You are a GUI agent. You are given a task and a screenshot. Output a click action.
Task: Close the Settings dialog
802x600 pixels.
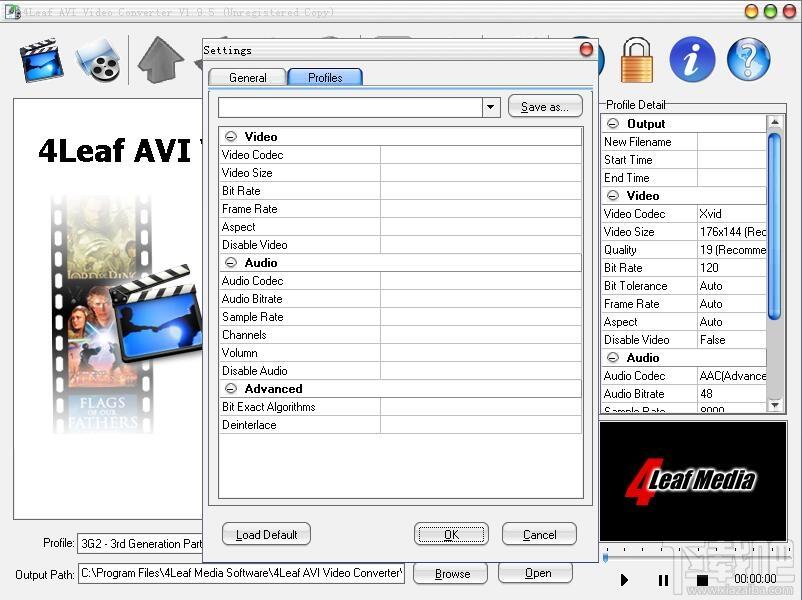[x=586, y=49]
